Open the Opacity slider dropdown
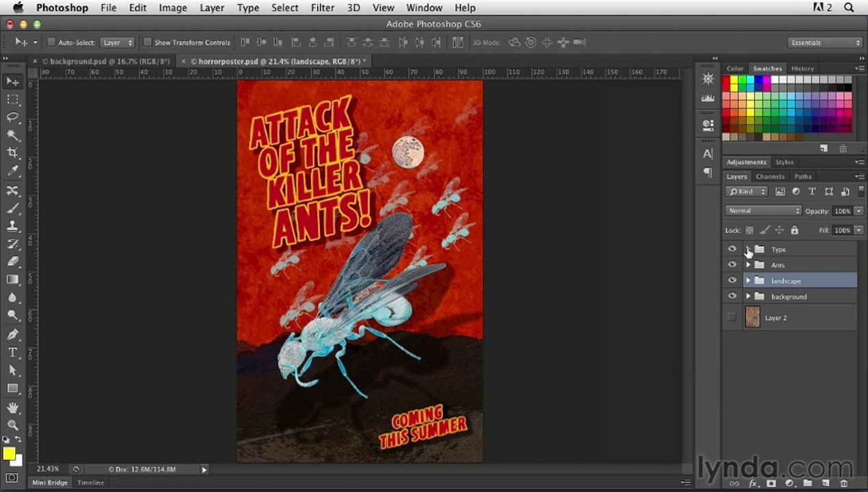This screenshot has width=868, height=492. [859, 211]
